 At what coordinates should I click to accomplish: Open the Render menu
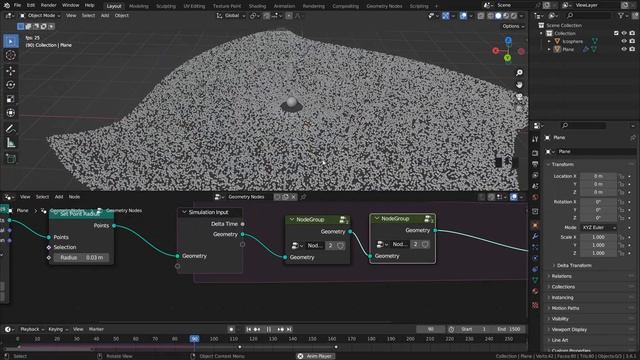(x=48, y=5)
